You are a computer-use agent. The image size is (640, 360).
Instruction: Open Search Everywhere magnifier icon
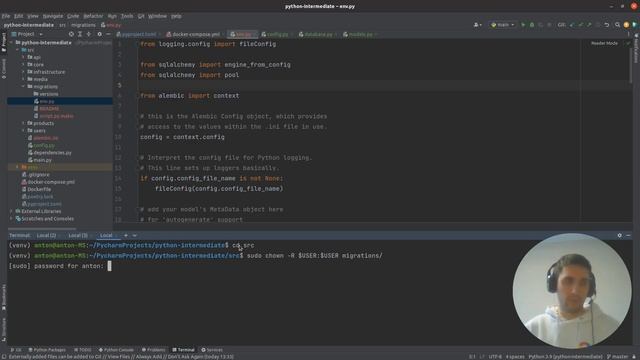pos(618,25)
